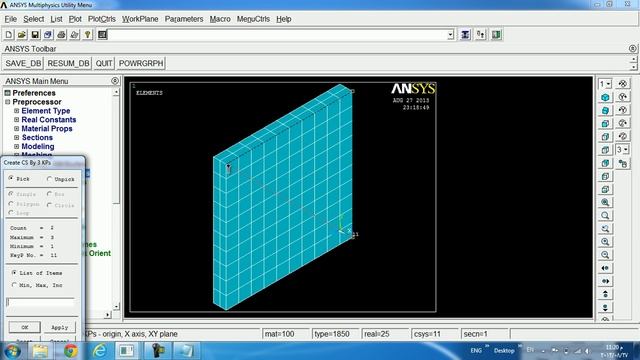Click the Dynamic Model Mode icon

(x=622, y=164)
